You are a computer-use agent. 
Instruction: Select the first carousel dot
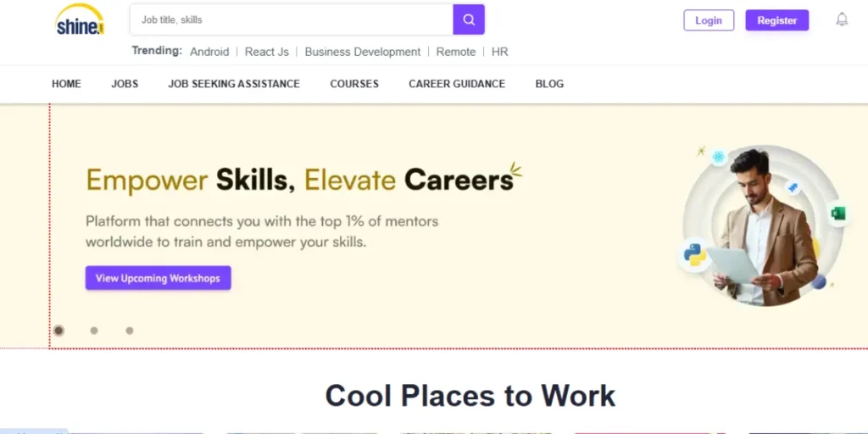click(58, 331)
